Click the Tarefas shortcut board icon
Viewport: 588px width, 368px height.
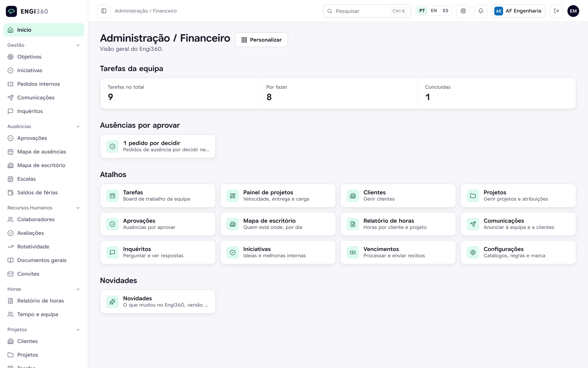[x=112, y=196]
